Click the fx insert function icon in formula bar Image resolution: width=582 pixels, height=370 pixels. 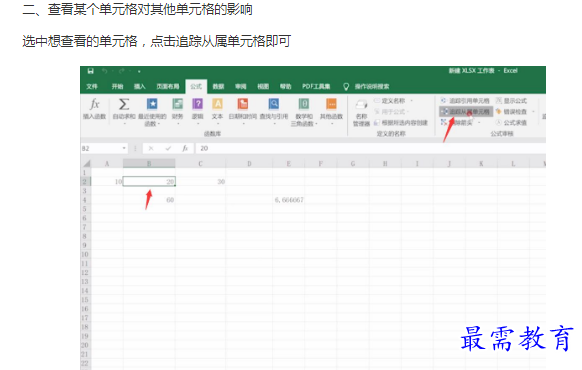185,148
